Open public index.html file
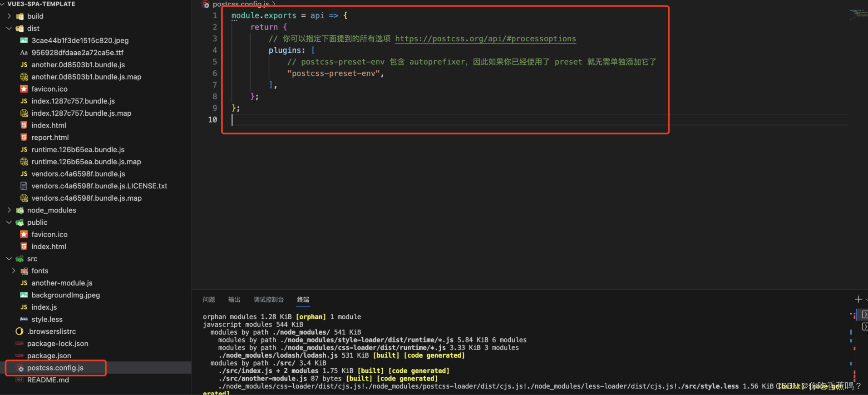The image size is (868, 395). click(49, 247)
